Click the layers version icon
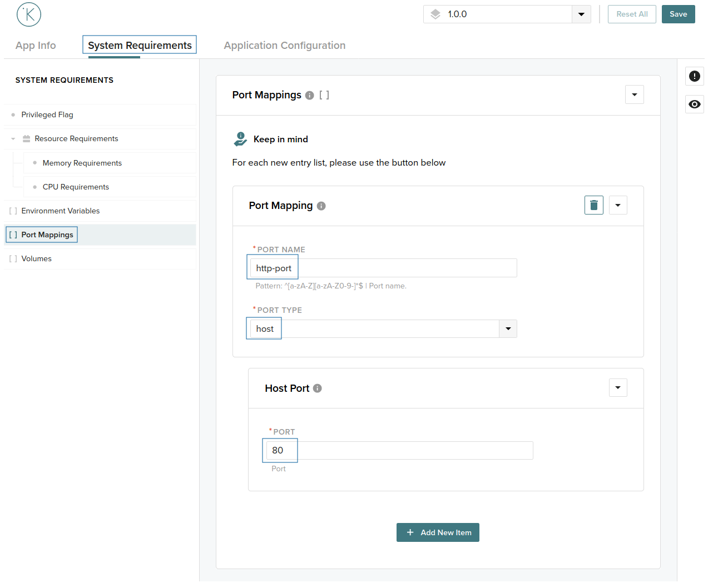708x588 pixels. click(435, 14)
